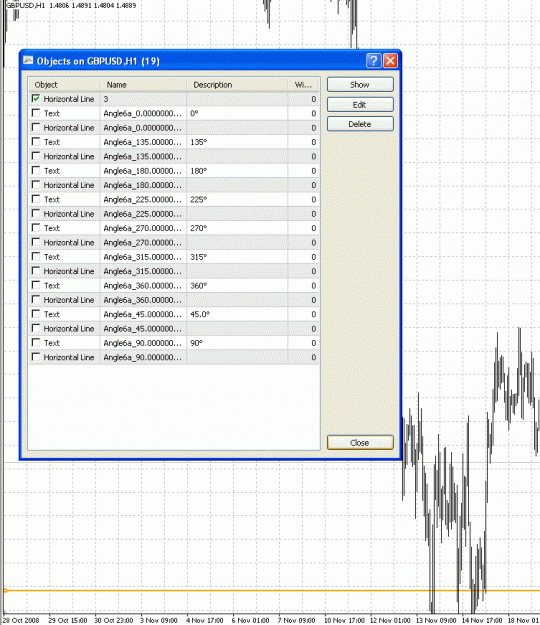Close the Objects dialog with red X
This screenshot has height=625, width=540.
(390, 61)
